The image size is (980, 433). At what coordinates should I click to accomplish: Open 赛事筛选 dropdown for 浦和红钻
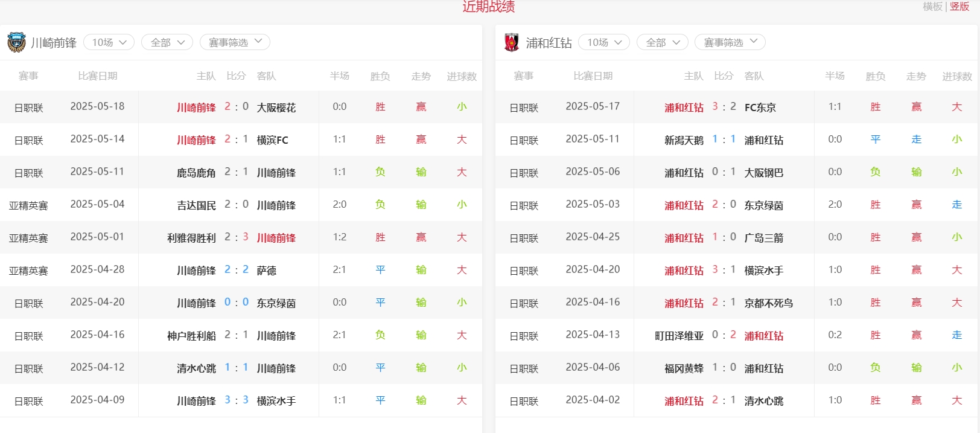pyautogui.click(x=730, y=42)
